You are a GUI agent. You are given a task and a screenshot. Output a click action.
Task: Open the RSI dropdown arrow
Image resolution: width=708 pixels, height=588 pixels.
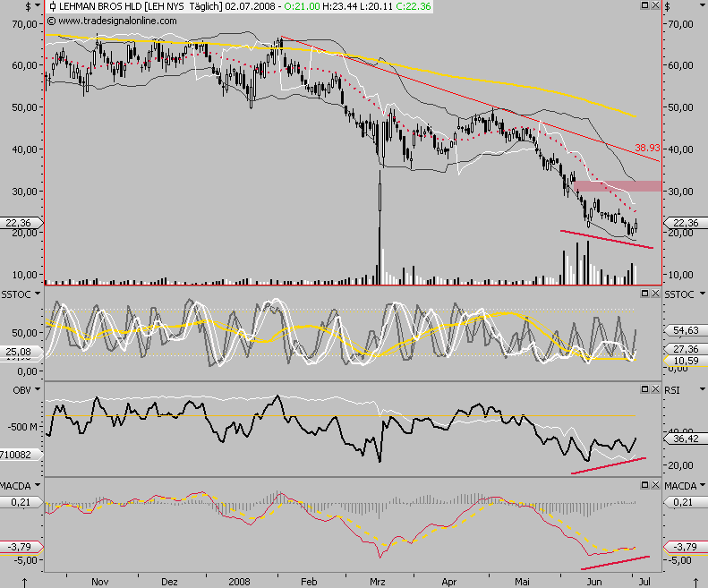(x=702, y=389)
